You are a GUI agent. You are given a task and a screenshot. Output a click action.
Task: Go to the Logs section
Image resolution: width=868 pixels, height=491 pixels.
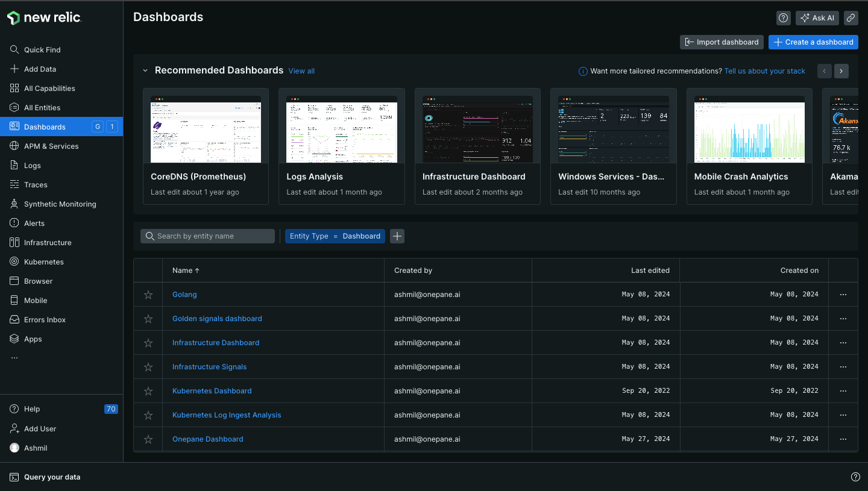pyautogui.click(x=61, y=166)
